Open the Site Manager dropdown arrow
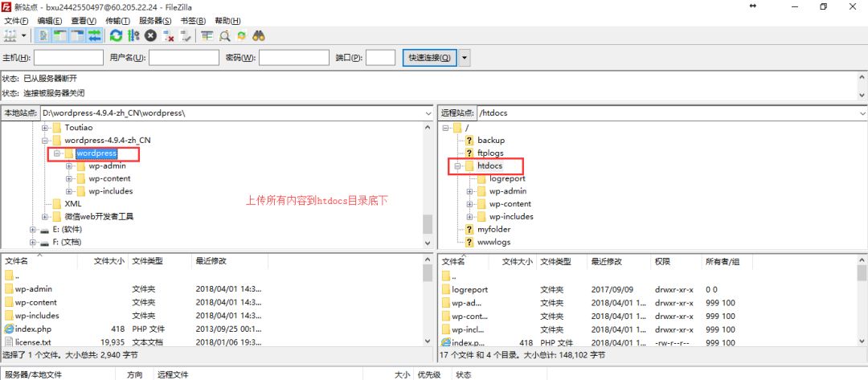 (24, 36)
